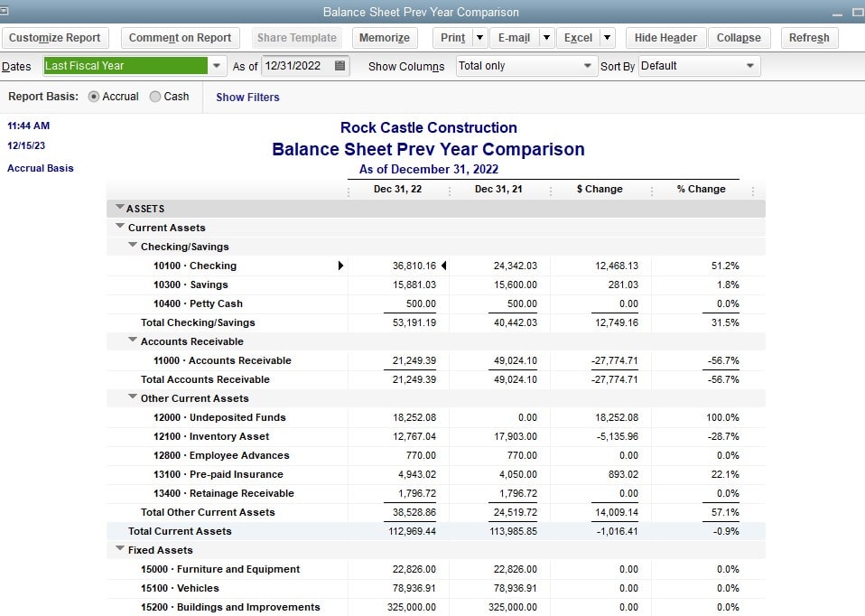Open Print button dropdown arrow

(x=479, y=38)
